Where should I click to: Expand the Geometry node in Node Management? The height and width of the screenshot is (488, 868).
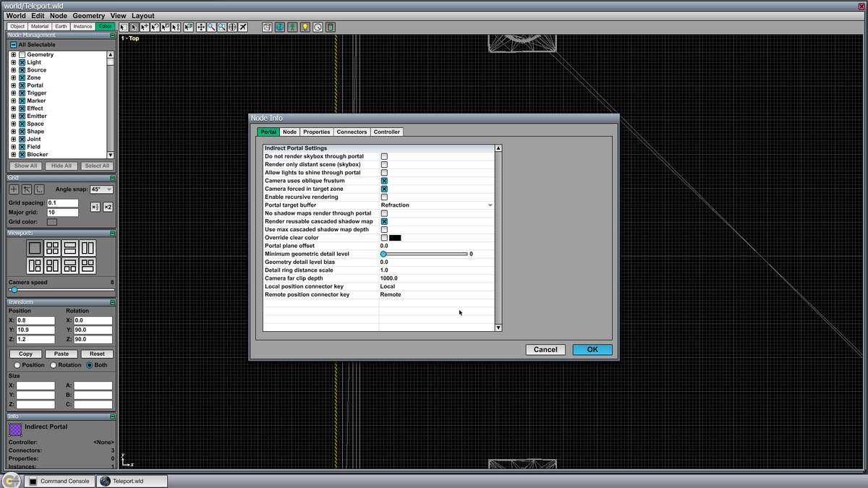(x=14, y=54)
